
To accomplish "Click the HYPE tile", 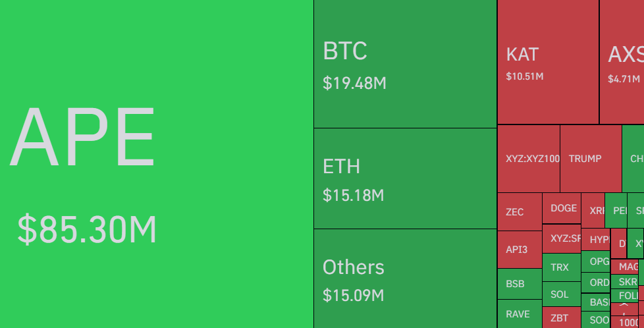I will 596,240.
